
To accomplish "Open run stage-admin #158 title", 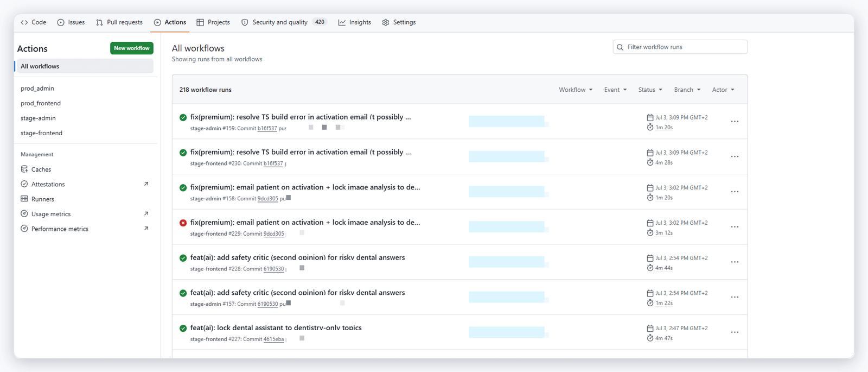I will click(305, 187).
